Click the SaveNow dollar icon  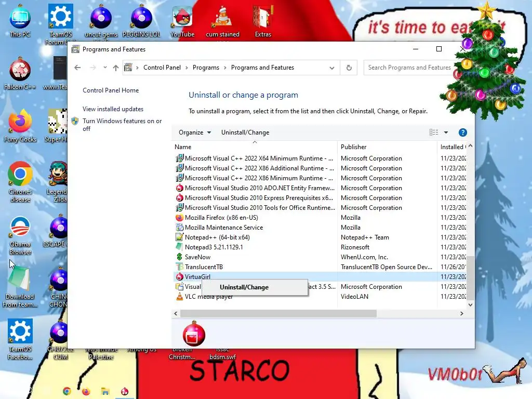(179, 257)
